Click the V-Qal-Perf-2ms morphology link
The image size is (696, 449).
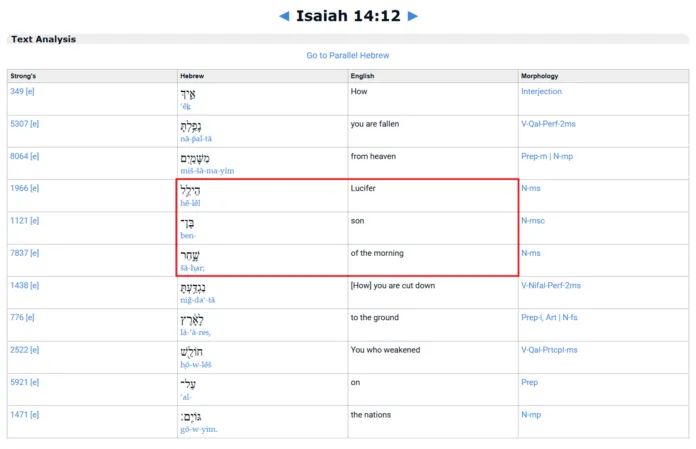pos(551,124)
